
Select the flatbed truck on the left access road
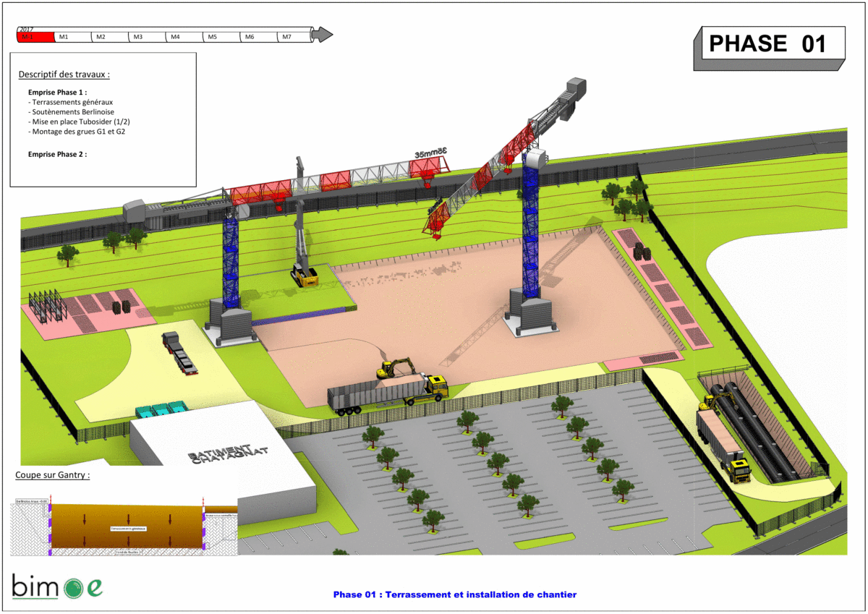click(x=180, y=352)
